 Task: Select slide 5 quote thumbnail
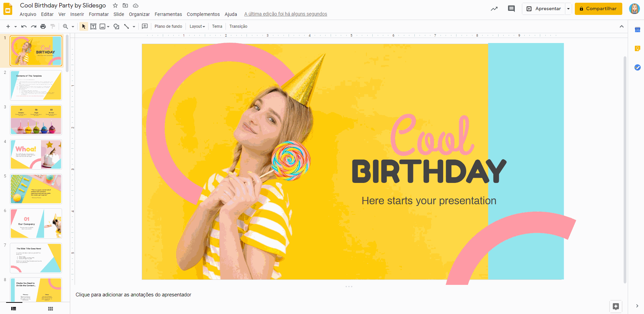(36, 189)
